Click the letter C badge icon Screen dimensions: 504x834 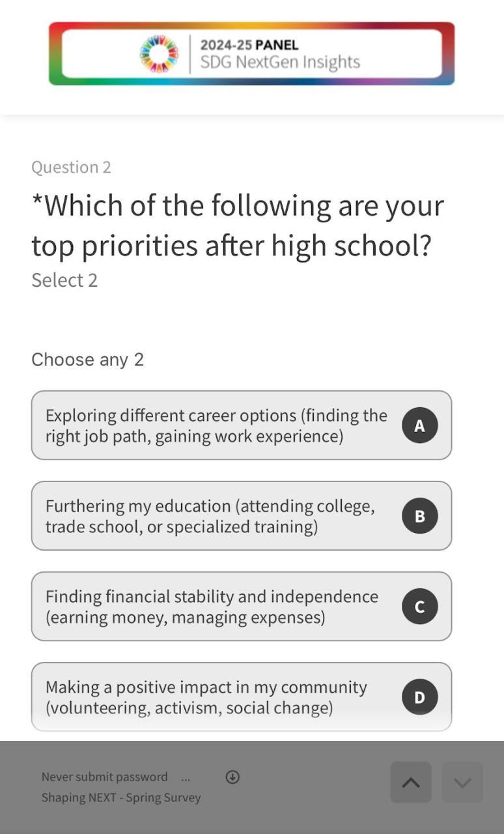coord(419,607)
